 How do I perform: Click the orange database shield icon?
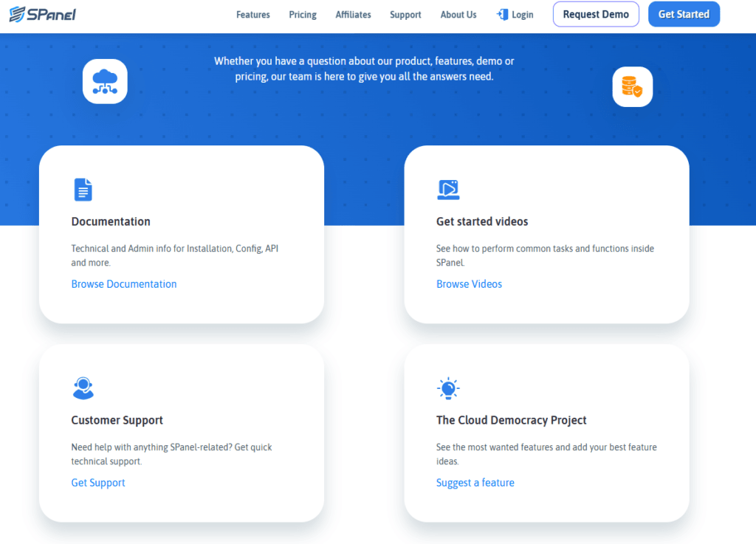point(632,87)
